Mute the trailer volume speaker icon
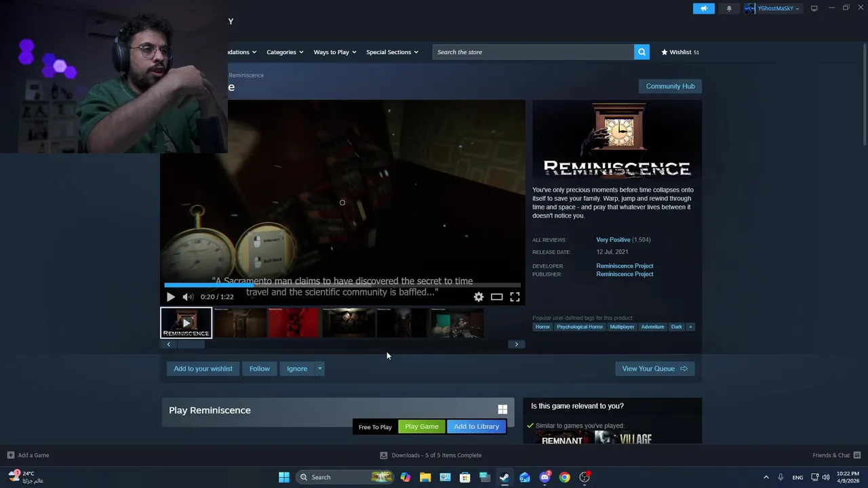The image size is (868, 488). (188, 297)
